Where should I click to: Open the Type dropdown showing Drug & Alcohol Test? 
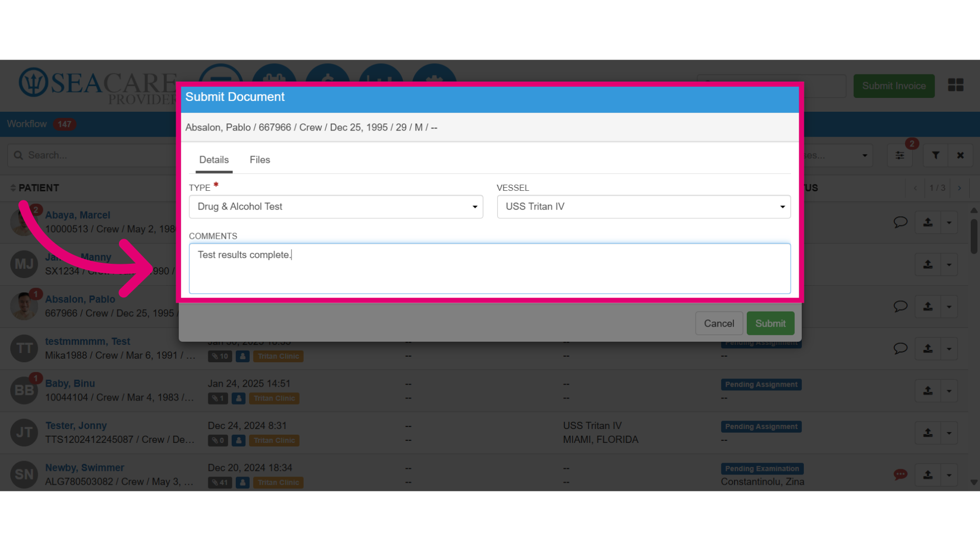336,207
